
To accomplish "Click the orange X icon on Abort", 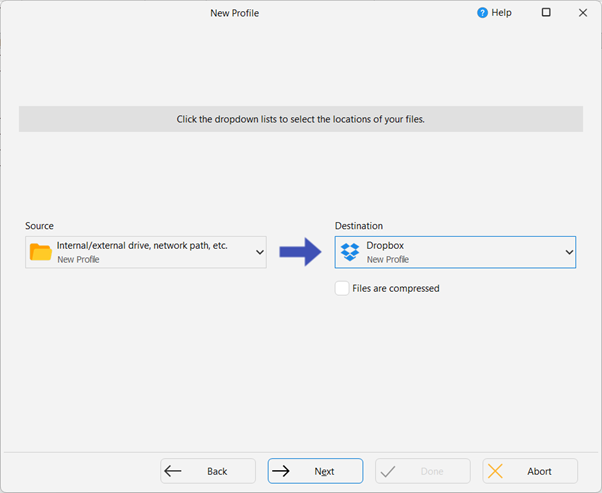I will point(496,471).
